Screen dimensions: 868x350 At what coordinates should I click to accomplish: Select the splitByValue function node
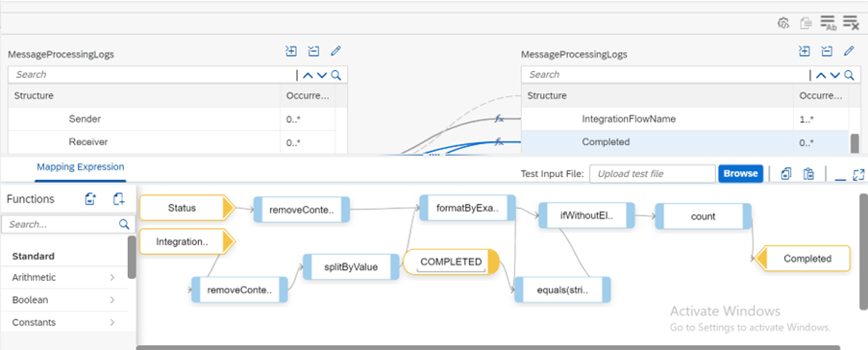(351, 267)
